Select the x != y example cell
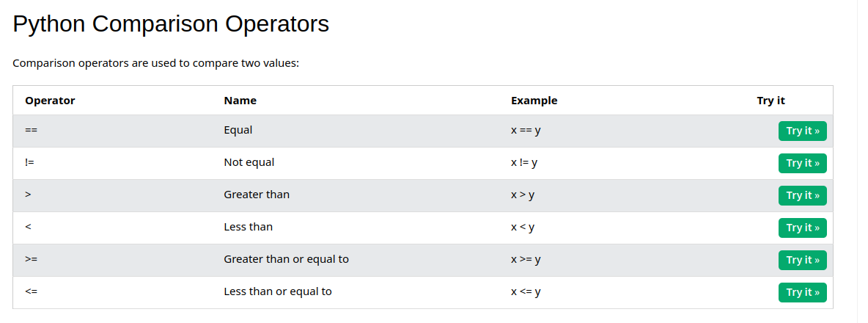This screenshot has width=868, height=323. point(524,162)
